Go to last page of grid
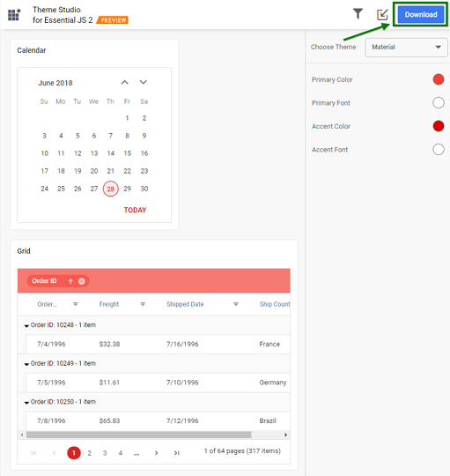Screen dimensions: 450x476 pyautogui.click(x=176, y=453)
